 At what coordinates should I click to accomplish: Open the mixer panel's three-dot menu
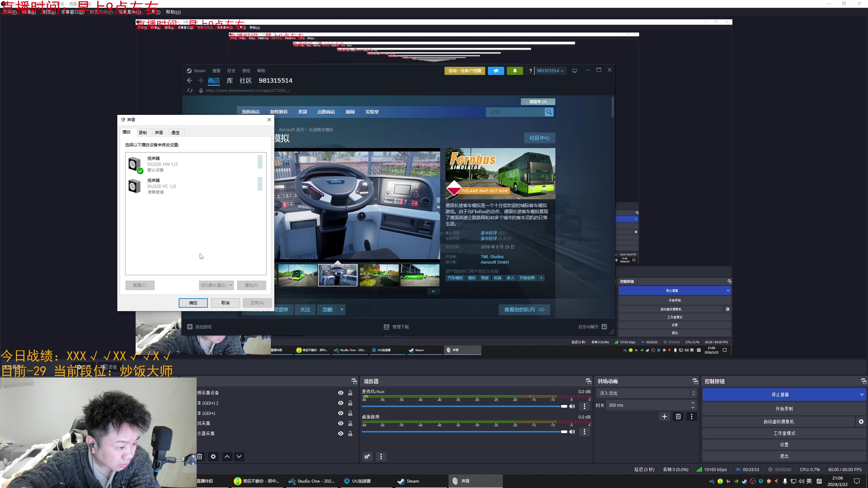381,456
